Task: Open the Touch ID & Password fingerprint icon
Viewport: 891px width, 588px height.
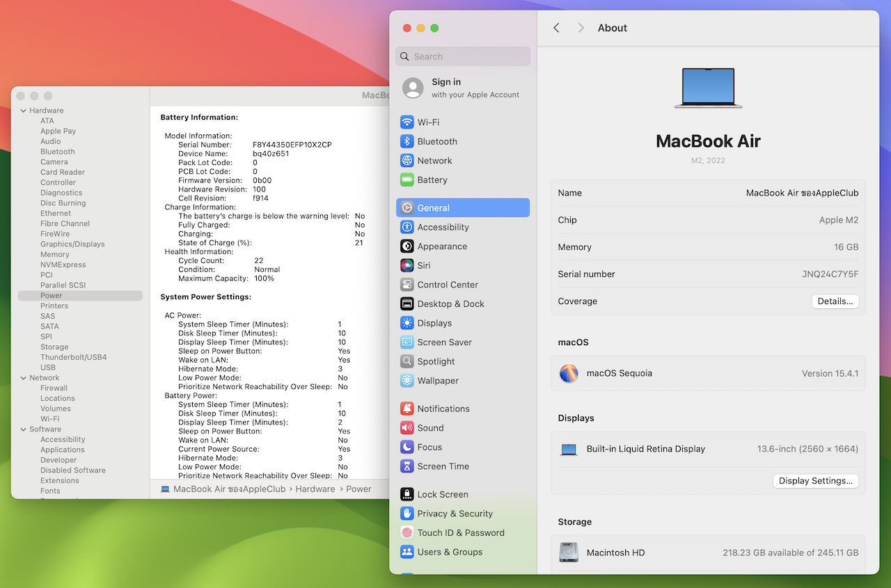Action: (x=407, y=533)
